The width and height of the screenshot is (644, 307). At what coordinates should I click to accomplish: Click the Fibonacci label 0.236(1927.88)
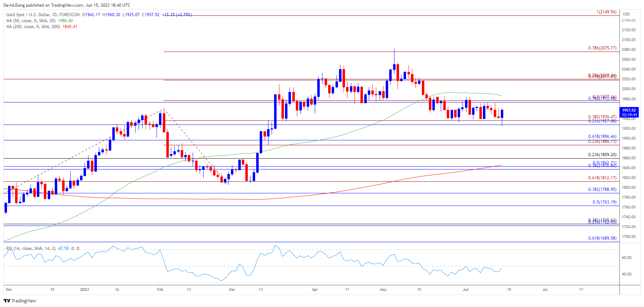[x=602, y=121]
